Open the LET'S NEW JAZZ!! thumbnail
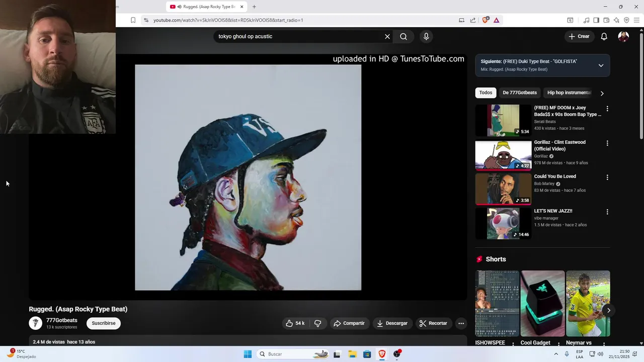 pyautogui.click(x=503, y=224)
